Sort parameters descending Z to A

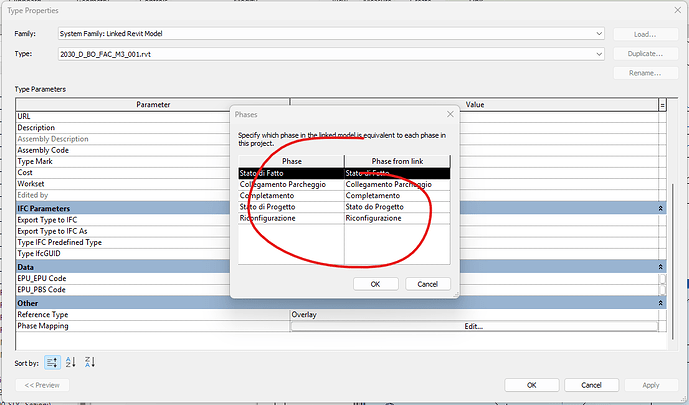[x=89, y=362]
